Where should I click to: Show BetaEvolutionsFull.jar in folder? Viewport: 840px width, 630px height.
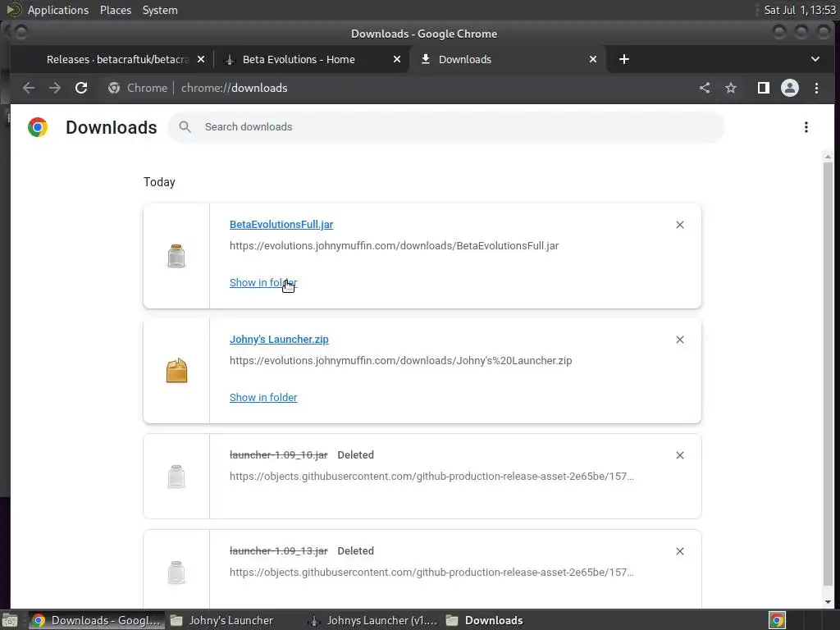(263, 282)
